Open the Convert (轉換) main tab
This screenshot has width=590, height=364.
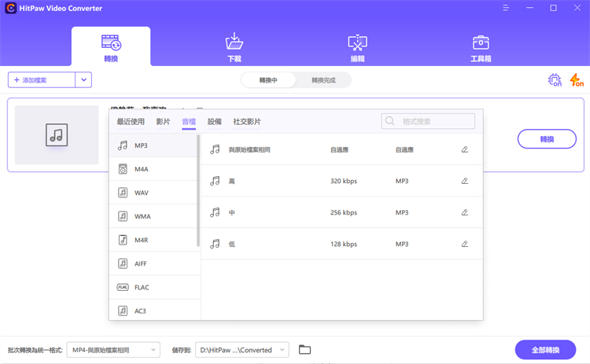111,46
